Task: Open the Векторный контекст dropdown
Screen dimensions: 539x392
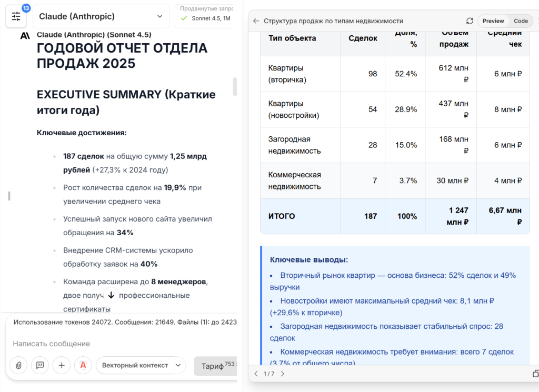Action: [x=141, y=365]
